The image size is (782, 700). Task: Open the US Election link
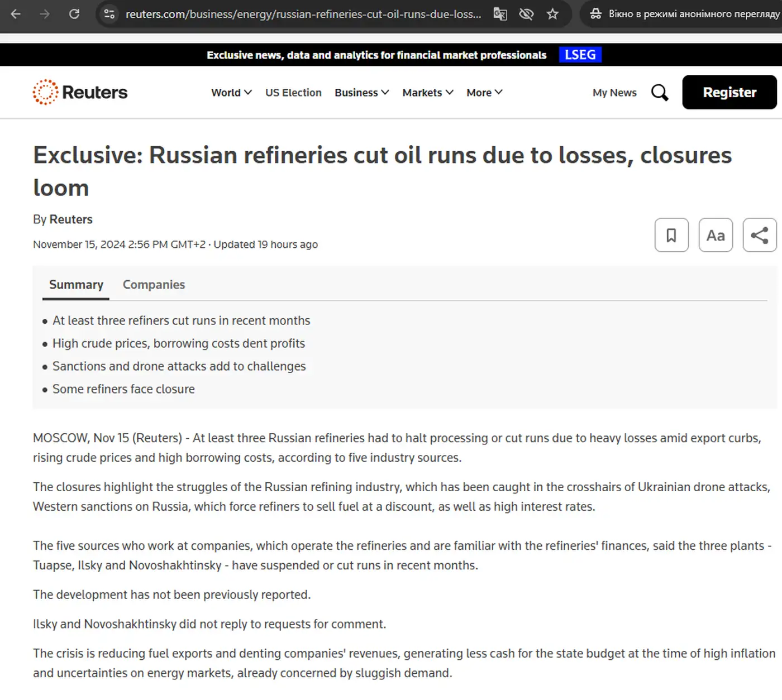point(293,93)
